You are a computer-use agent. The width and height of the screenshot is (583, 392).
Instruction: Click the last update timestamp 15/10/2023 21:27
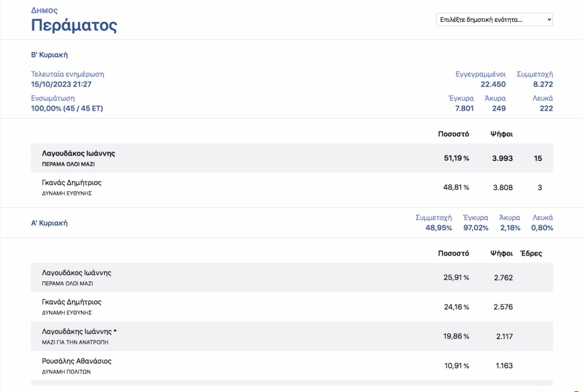click(61, 85)
